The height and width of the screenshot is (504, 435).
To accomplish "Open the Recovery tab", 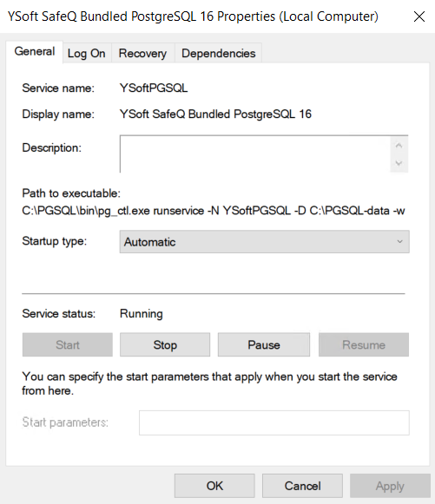I will click(x=143, y=53).
